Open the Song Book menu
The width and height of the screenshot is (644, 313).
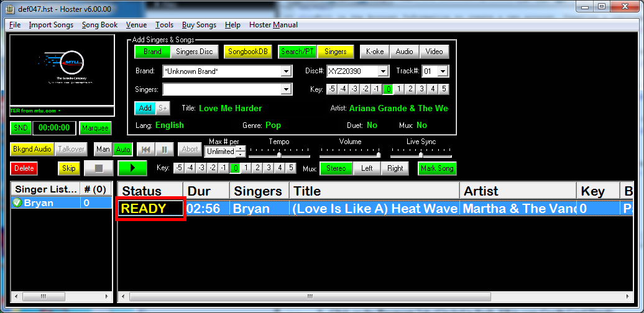tap(99, 25)
